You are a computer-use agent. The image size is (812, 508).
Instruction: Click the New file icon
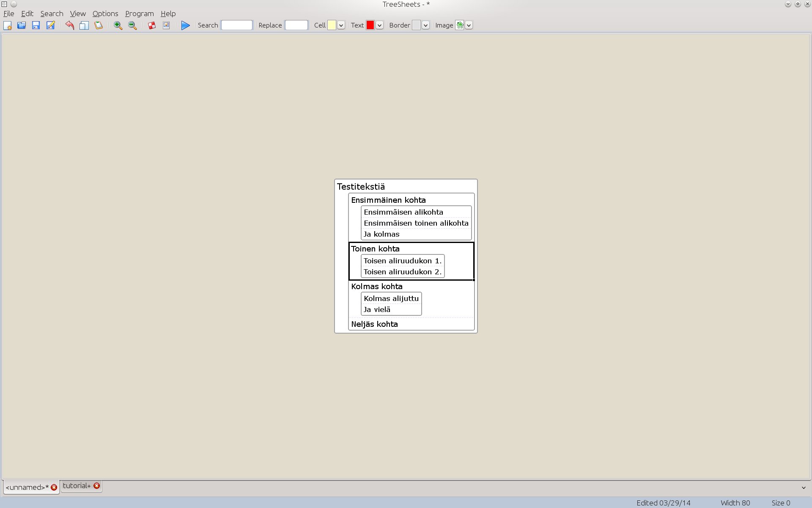8,25
